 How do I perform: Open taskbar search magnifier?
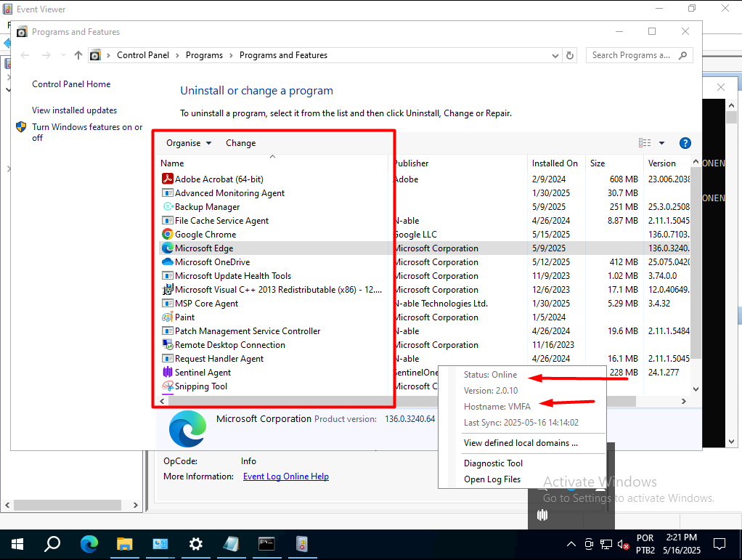[52, 544]
